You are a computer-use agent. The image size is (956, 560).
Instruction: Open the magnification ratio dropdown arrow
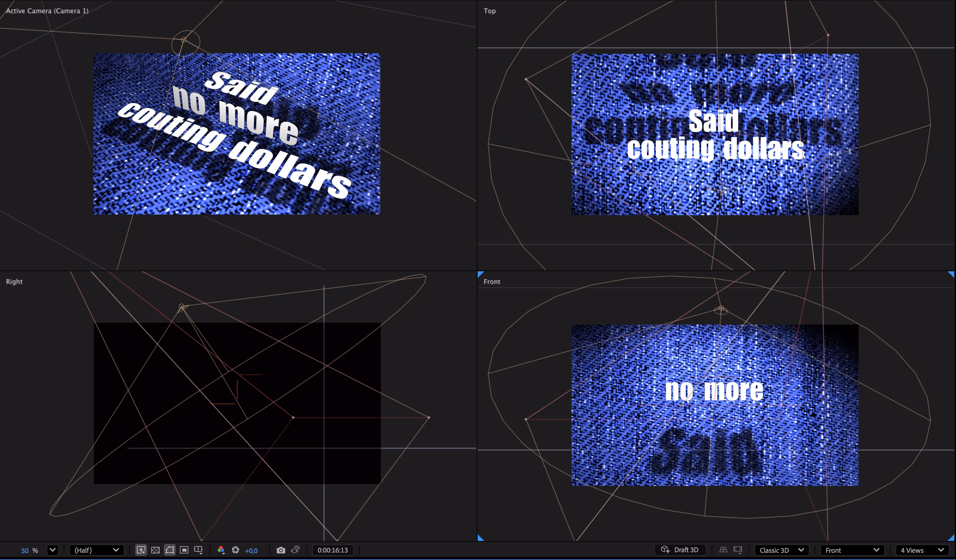pos(52,550)
